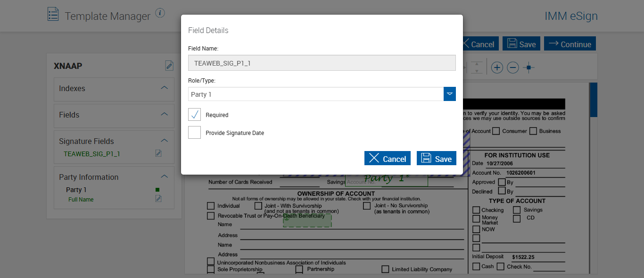Edit the XNAAP template name
This screenshot has width=644, height=278.
tap(169, 66)
